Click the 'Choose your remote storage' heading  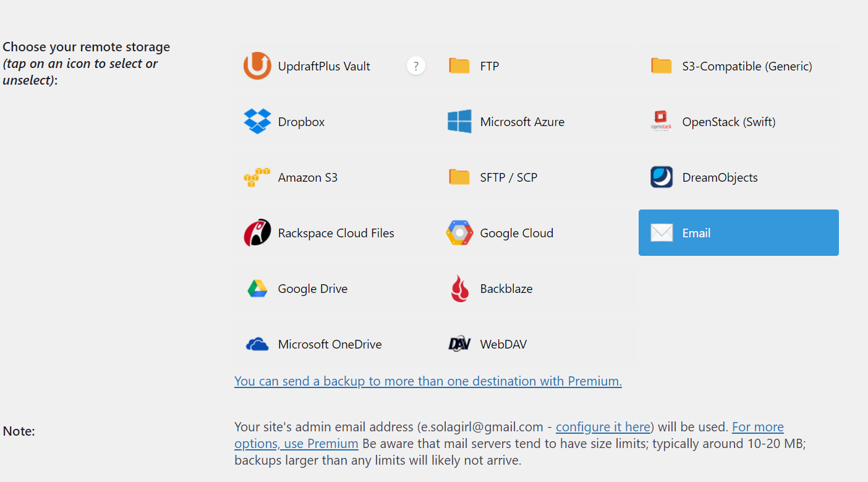[86, 47]
